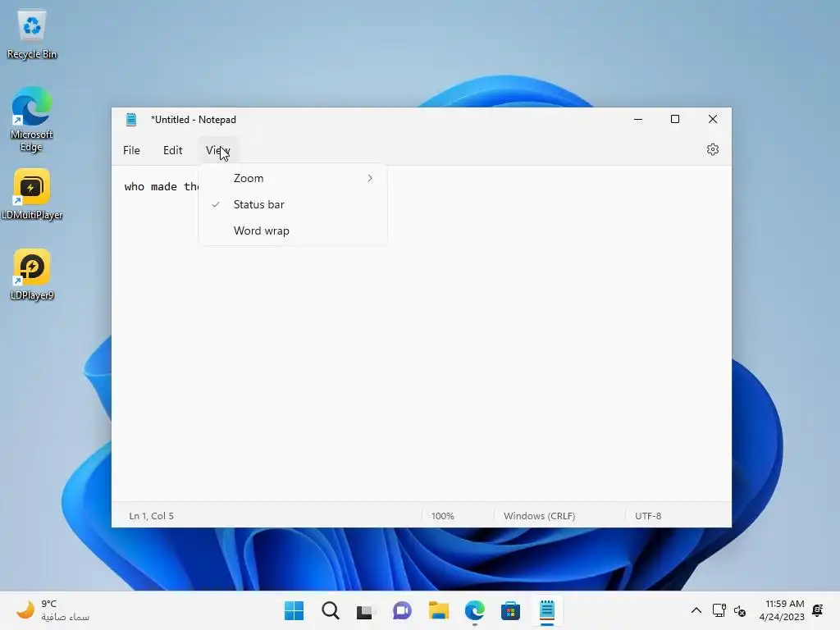
Task: Open File Explorer on taskbar
Action: [439, 610]
